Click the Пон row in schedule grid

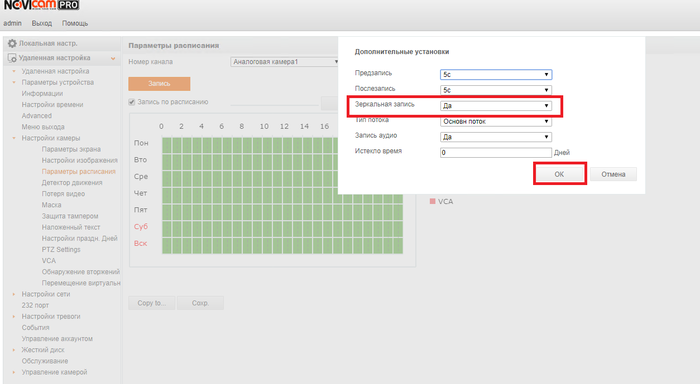point(282,145)
